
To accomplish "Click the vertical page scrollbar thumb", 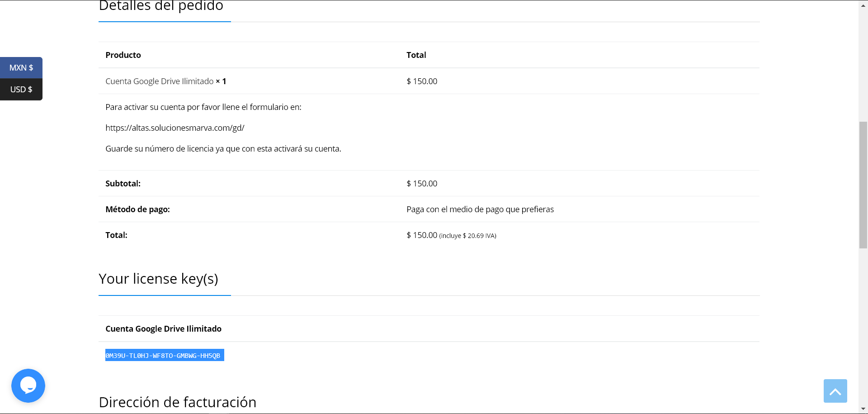I will [863, 185].
